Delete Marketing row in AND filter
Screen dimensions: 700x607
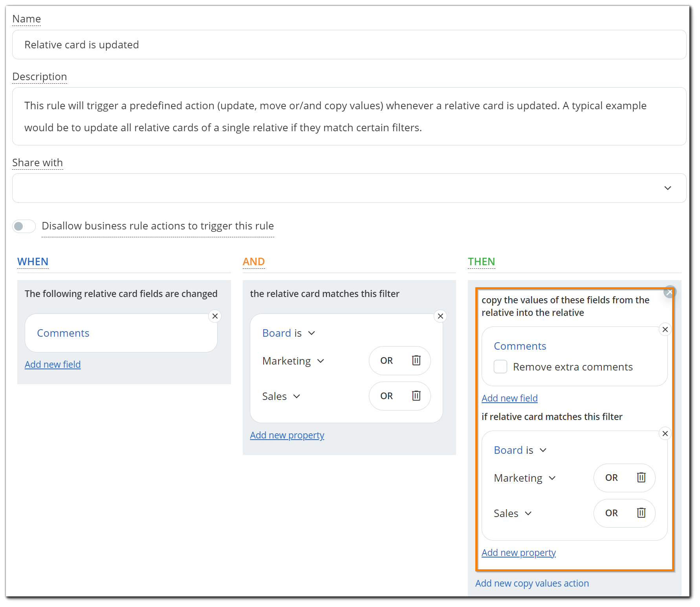[416, 360]
